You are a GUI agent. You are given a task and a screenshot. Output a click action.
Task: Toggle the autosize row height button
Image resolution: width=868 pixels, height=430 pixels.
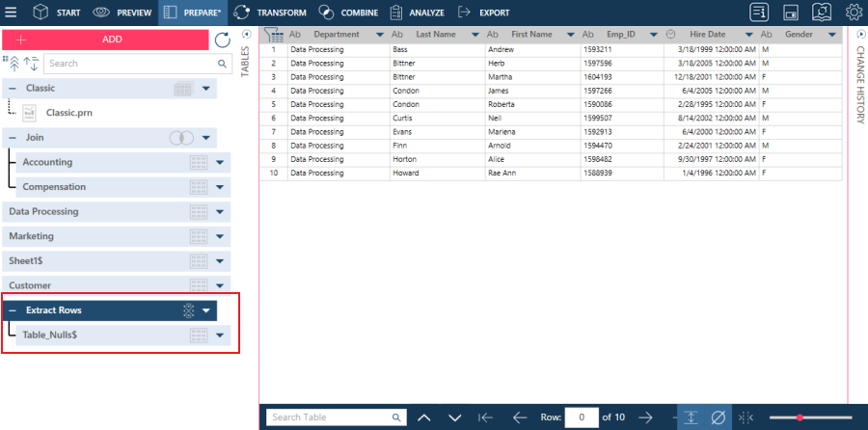coord(691,417)
